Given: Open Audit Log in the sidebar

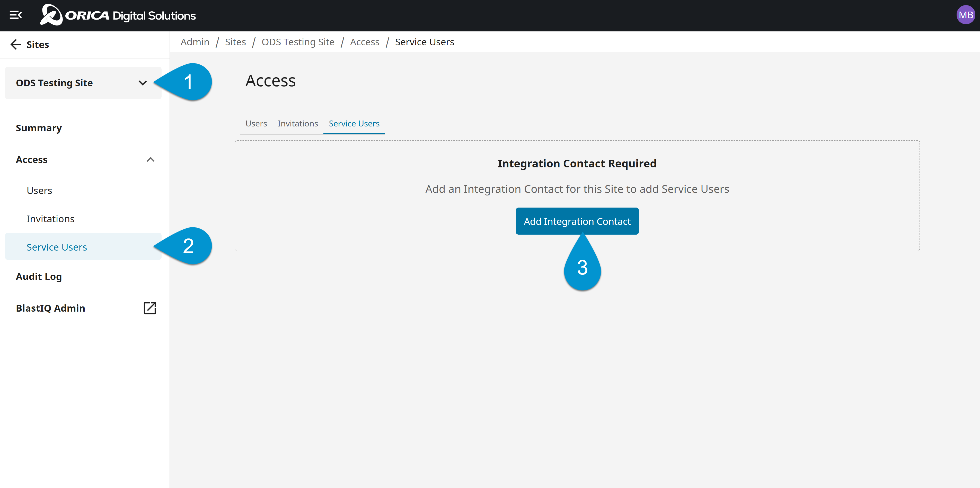Looking at the screenshot, I should [x=39, y=276].
